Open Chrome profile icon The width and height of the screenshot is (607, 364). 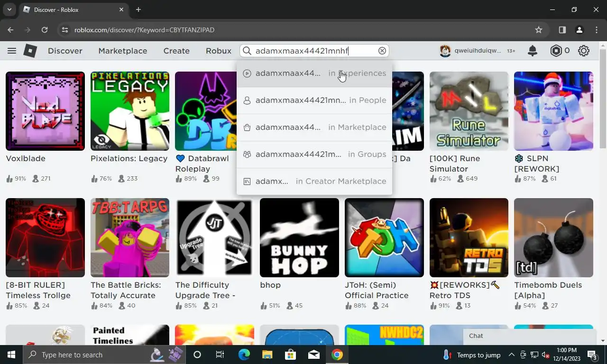(579, 30)
